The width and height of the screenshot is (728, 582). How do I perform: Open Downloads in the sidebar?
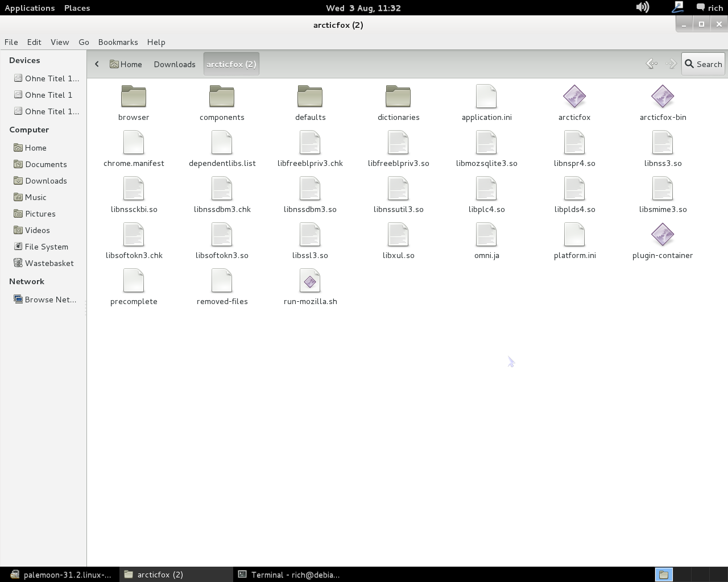point(40,181)
